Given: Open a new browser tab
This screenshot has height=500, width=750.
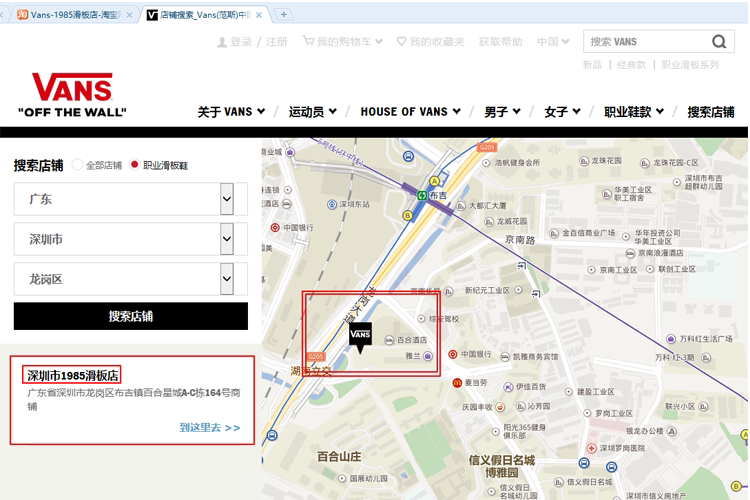Looking at the screenshot, I should coord(284,14).
